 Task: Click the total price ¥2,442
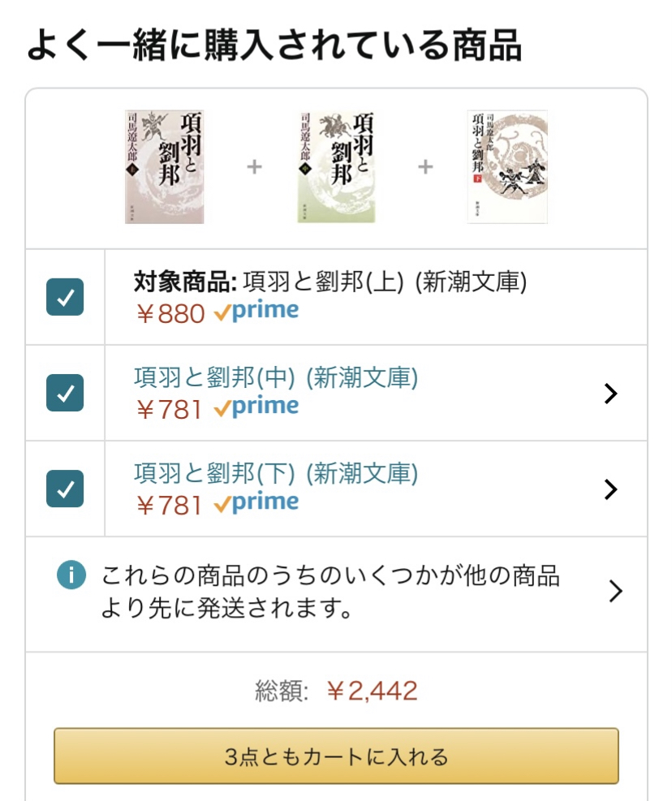372,691
